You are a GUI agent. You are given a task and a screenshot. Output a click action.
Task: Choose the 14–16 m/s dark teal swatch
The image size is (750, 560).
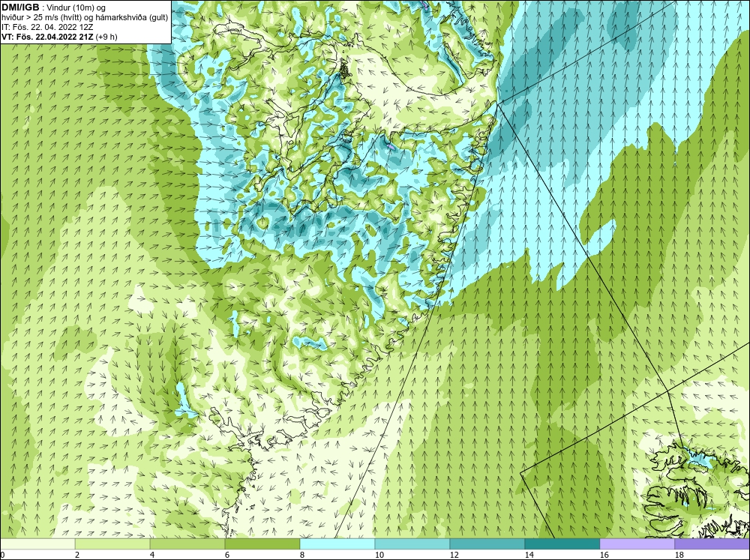[x=562, y=544]
